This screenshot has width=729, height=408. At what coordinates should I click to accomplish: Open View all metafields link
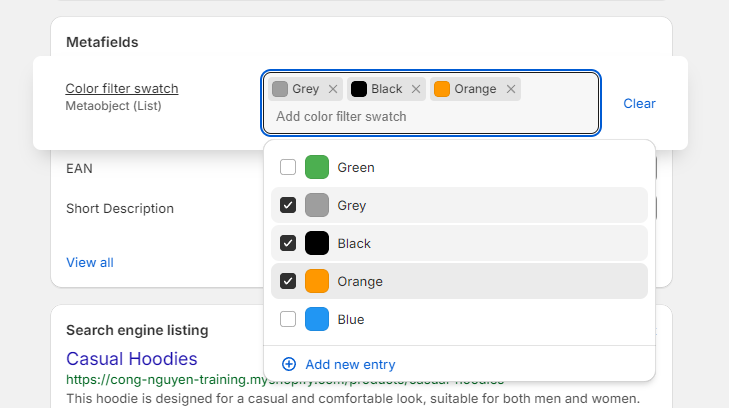(90, 262)
